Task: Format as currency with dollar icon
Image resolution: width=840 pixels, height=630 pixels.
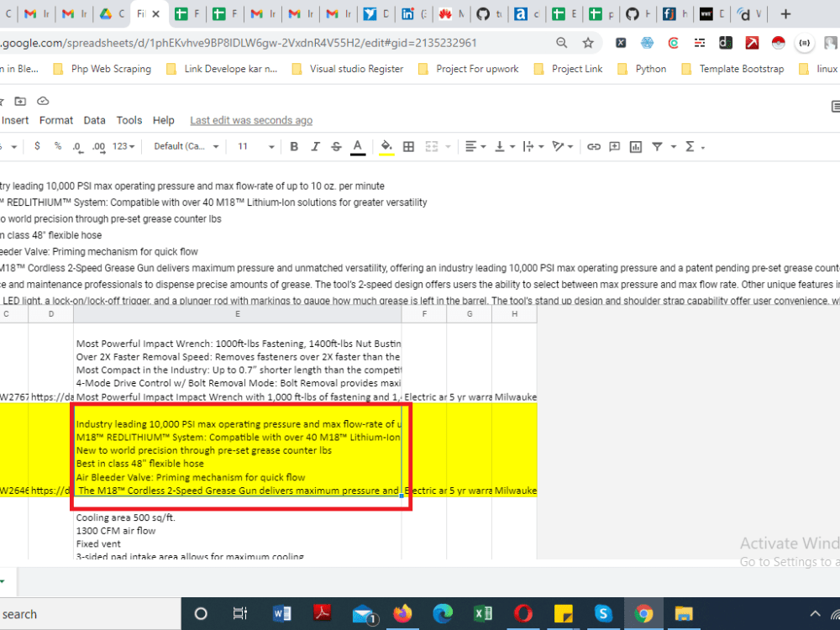Action: [x=37, y=145]
